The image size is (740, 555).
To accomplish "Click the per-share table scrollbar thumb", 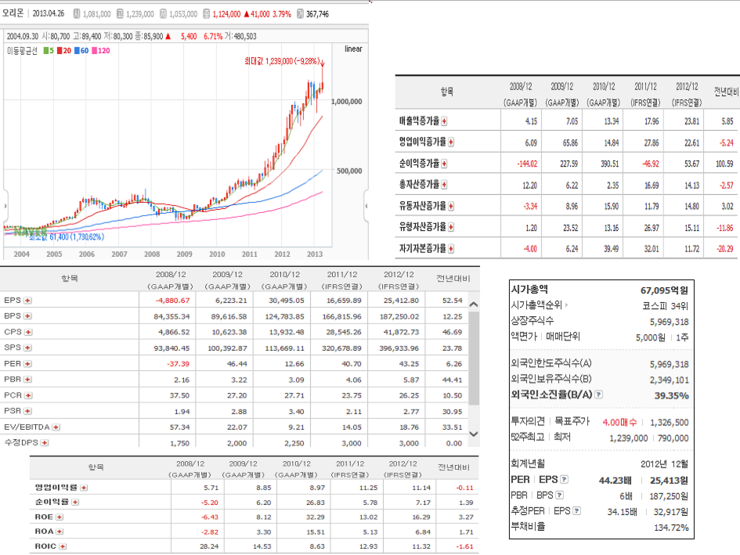I will pos(474,359).
